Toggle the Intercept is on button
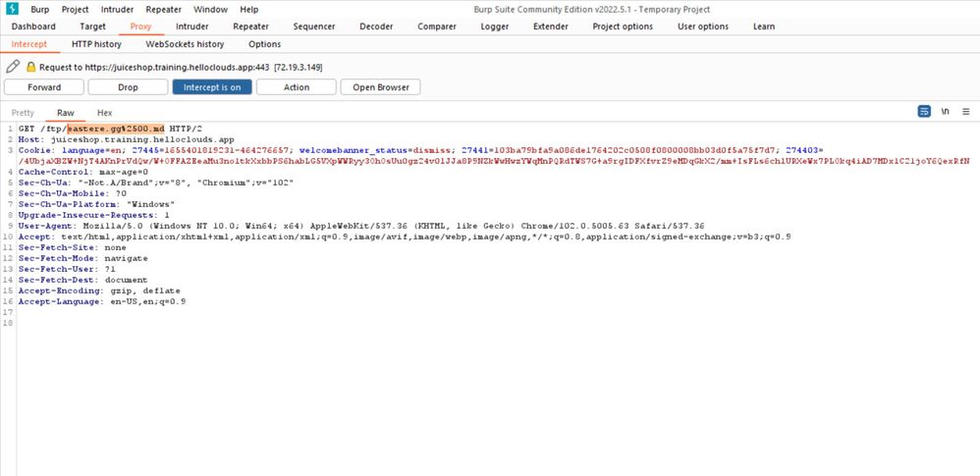This screenshot has height=476, width=980. click(212, 87)
